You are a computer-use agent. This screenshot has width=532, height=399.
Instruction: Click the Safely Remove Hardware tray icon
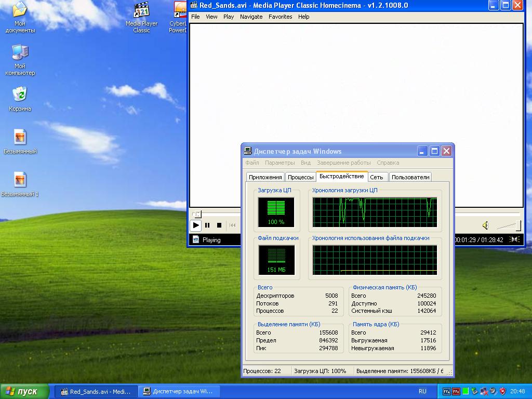(475, 392)
